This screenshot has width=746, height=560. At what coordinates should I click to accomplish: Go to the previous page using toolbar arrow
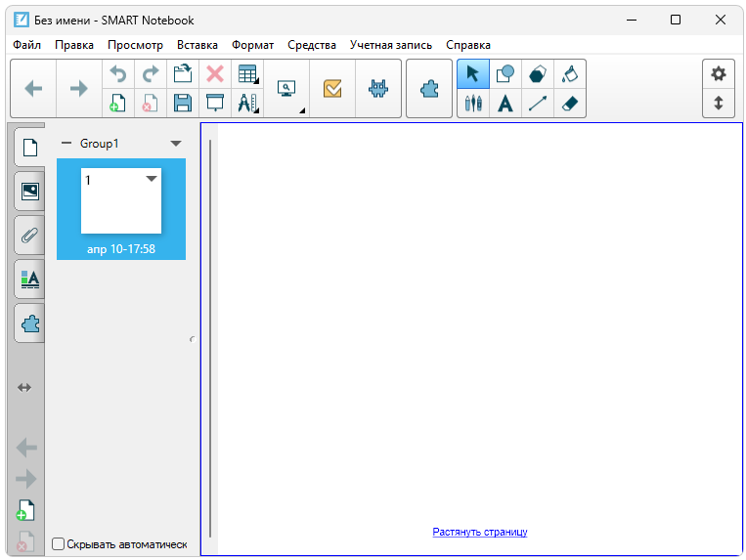pyautogui.click(x=33, y=88)
